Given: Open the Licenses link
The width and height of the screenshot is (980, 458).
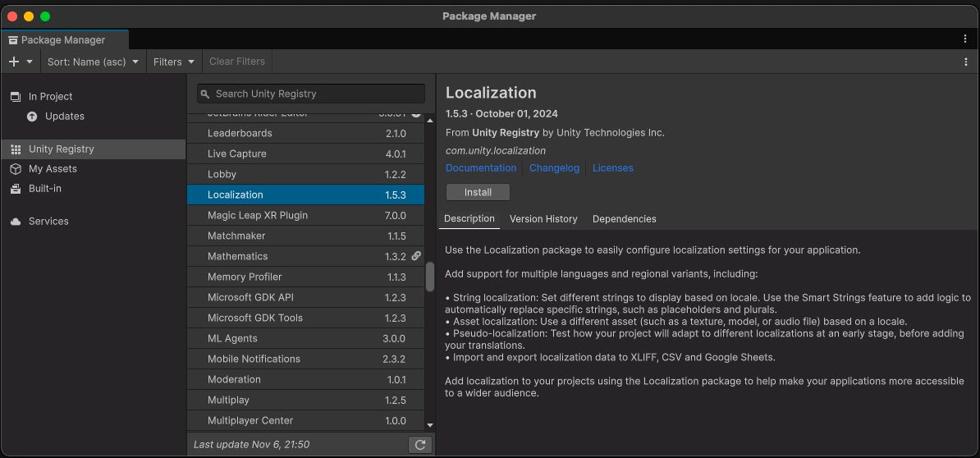Looking at the screenshot, I should coord(612,168).
